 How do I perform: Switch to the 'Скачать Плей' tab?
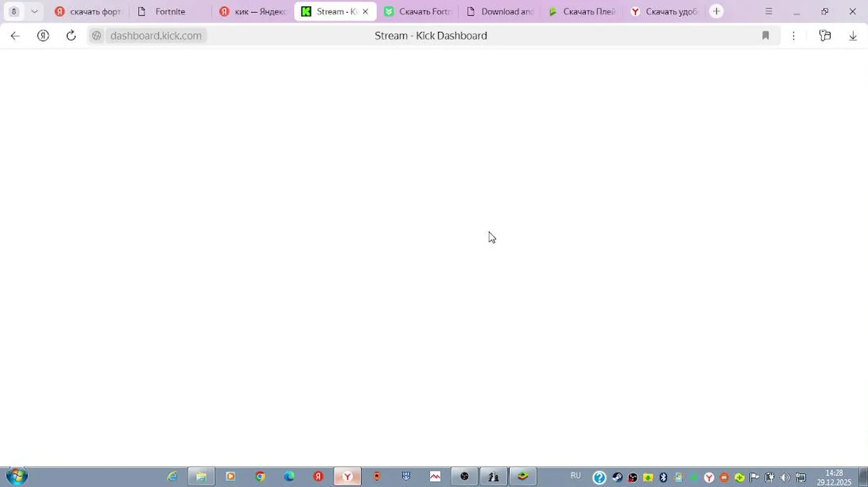click(583, 11)
